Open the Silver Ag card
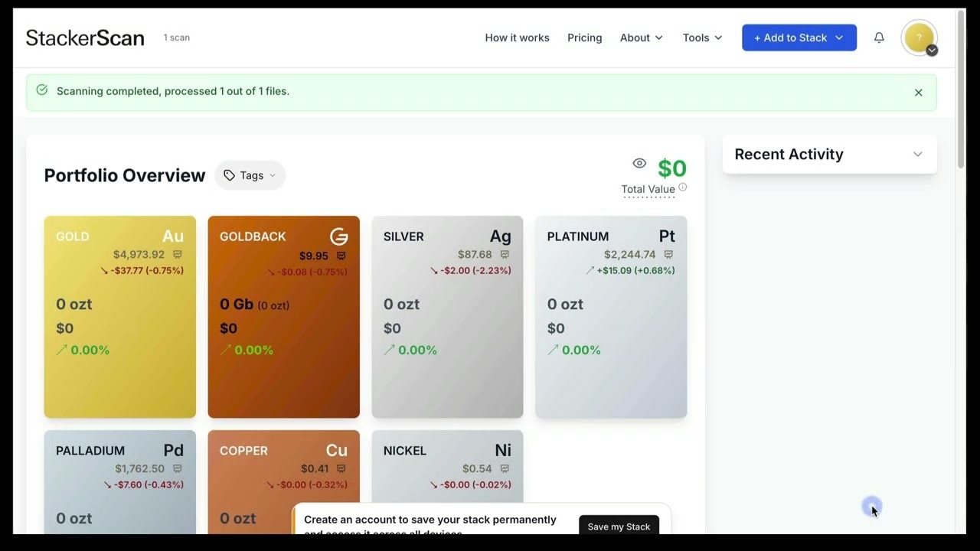980x551 pixels. pos(448,317)
